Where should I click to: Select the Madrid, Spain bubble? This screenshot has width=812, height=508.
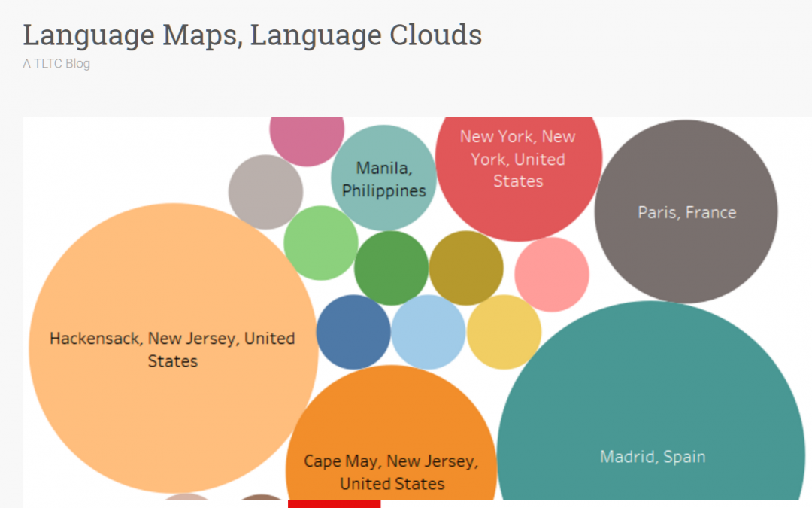(x=651, y=400)
